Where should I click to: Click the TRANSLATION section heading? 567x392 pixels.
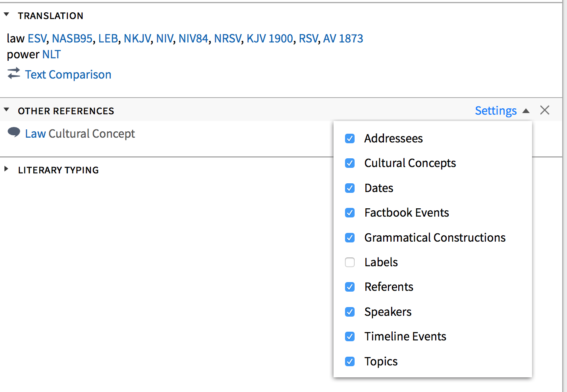pyautogui.click(x=50, y=16)
